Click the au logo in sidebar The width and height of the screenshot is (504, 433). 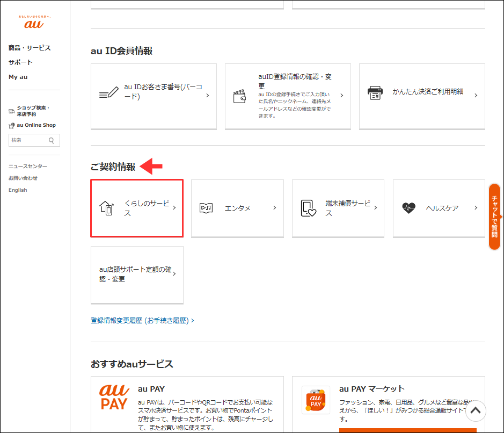(34, 23)
